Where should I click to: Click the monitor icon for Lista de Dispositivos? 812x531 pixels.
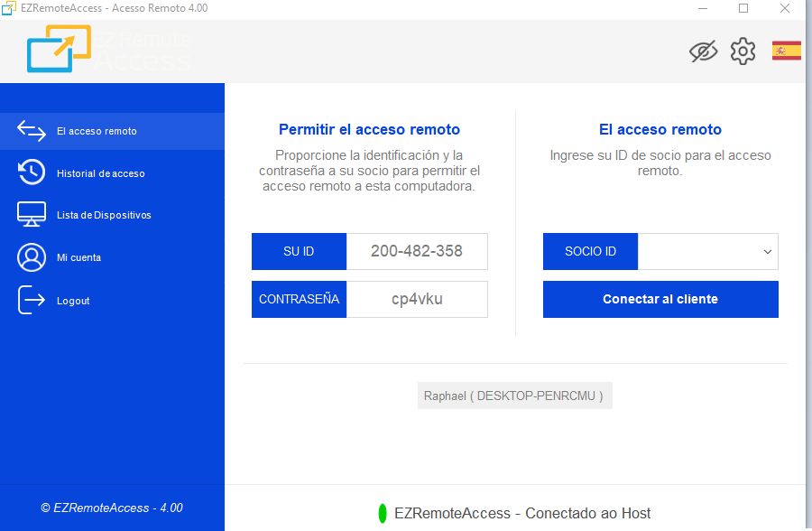32,214
